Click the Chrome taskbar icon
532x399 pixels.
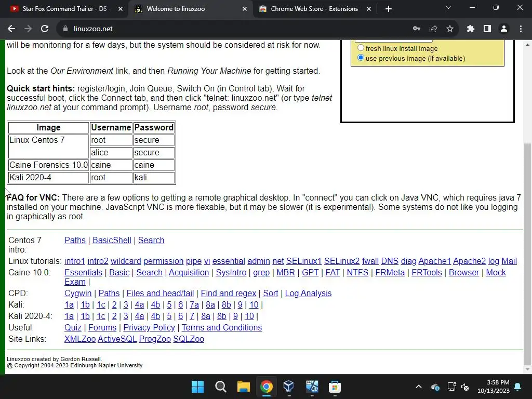pyautogui.click(x=267, y=387)
